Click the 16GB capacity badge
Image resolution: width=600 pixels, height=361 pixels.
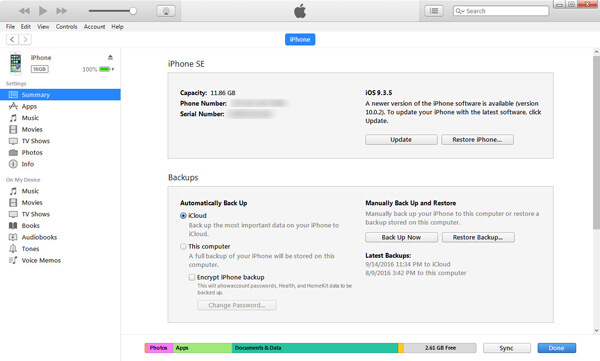[39, 69]
